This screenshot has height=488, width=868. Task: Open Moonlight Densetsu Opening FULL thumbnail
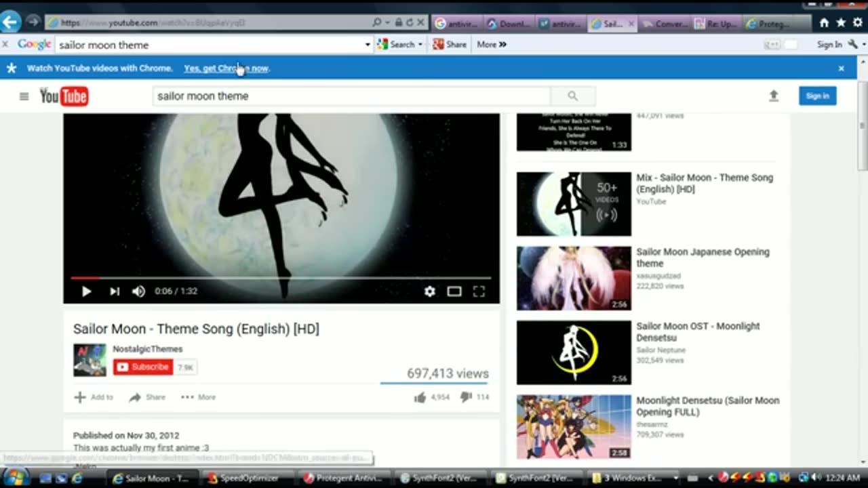(x=574, y=427)
